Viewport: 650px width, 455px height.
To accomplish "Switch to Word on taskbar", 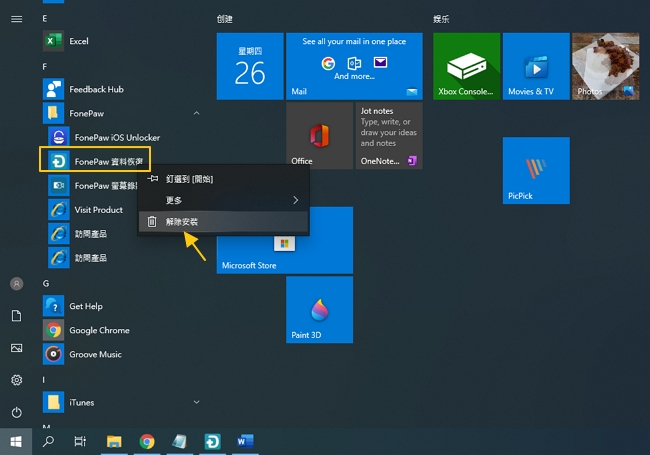I will [x=245, y=442].
